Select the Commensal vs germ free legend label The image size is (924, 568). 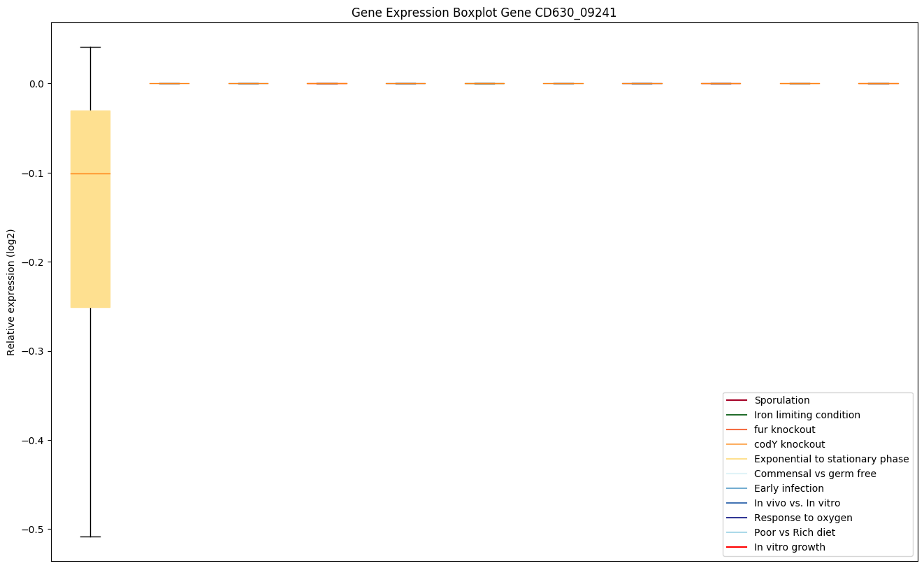(x=815, y=474)
